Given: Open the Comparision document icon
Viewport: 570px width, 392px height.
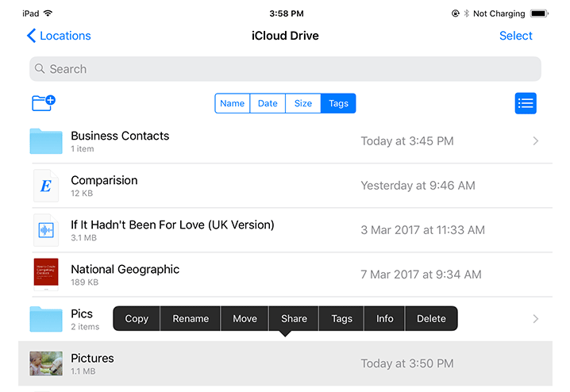Looking at the screenshot, I should (46, 186).
